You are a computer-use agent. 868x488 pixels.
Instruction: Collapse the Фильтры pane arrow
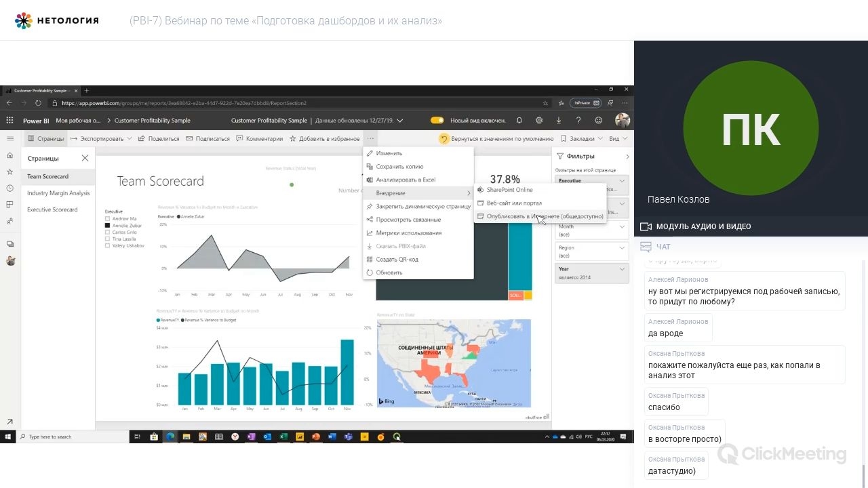(627, 157)
